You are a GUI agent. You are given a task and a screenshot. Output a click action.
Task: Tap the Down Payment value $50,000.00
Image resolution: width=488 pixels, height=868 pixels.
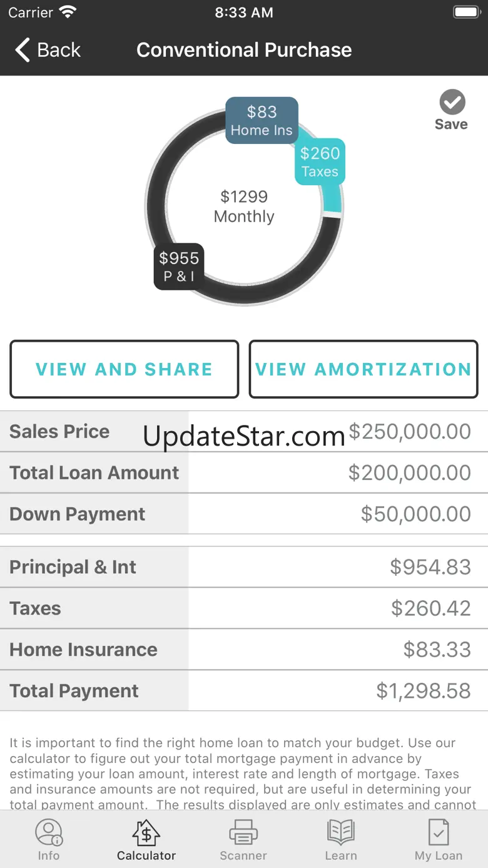(x=415, y=514)
